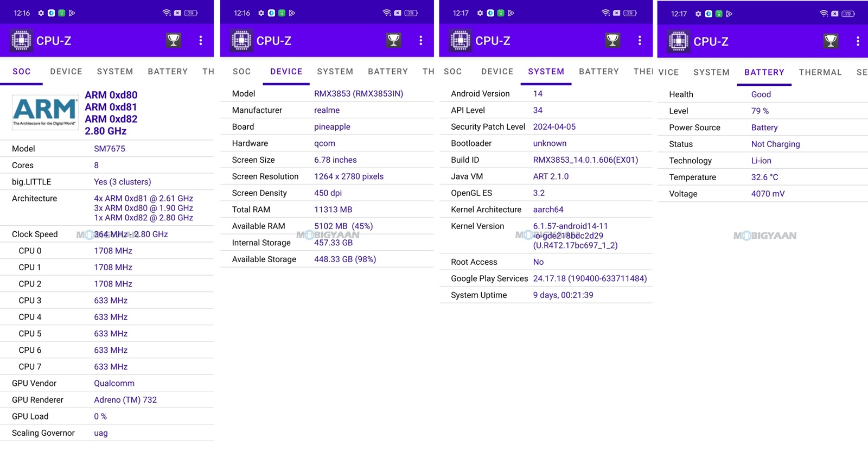This screenshot has width=868, height=470.
Task: Tap play-store icon in second status bar
Action: pos(292,13)
